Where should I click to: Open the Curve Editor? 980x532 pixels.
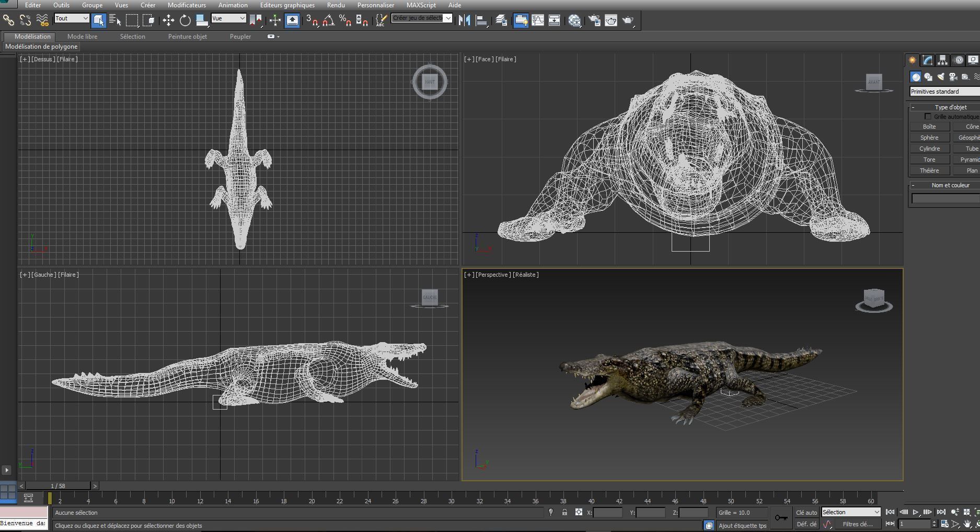click(537, 20)
